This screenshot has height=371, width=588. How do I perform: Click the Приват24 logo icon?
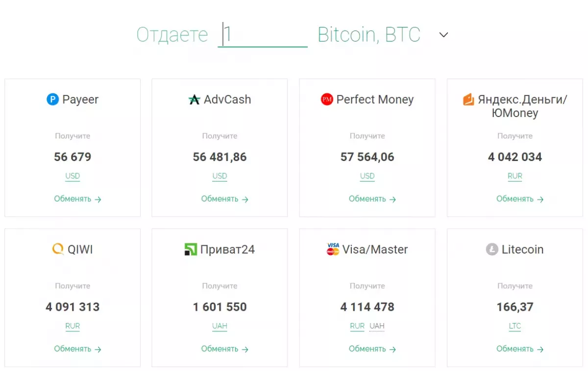190,250
